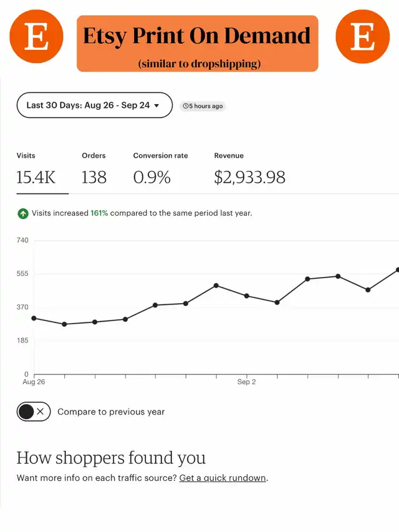399x532 pixels.
Task: Open the Get a quick rundown link
Action: pyautogui.click(x=223, y=478)
